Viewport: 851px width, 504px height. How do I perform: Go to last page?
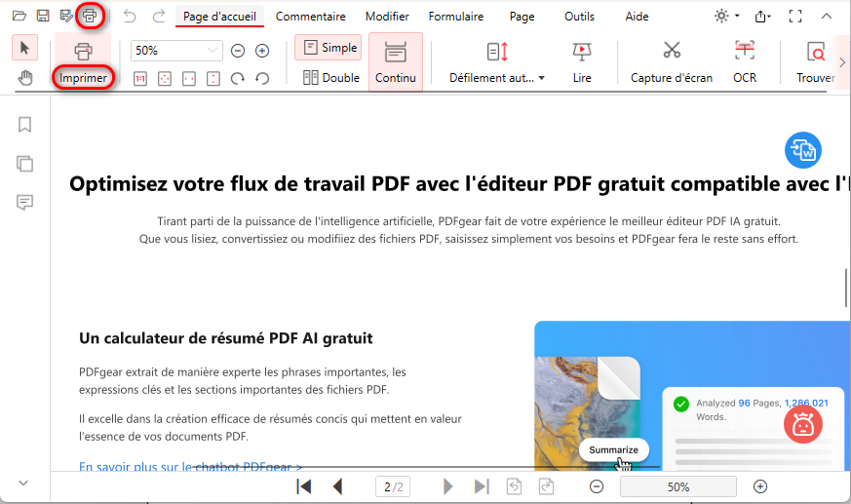482,486
